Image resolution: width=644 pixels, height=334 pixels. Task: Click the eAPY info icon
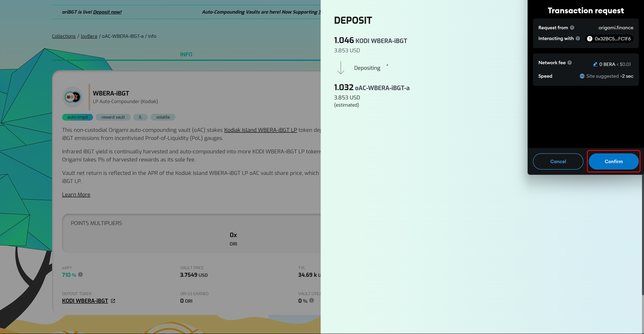tap(80, 274)
